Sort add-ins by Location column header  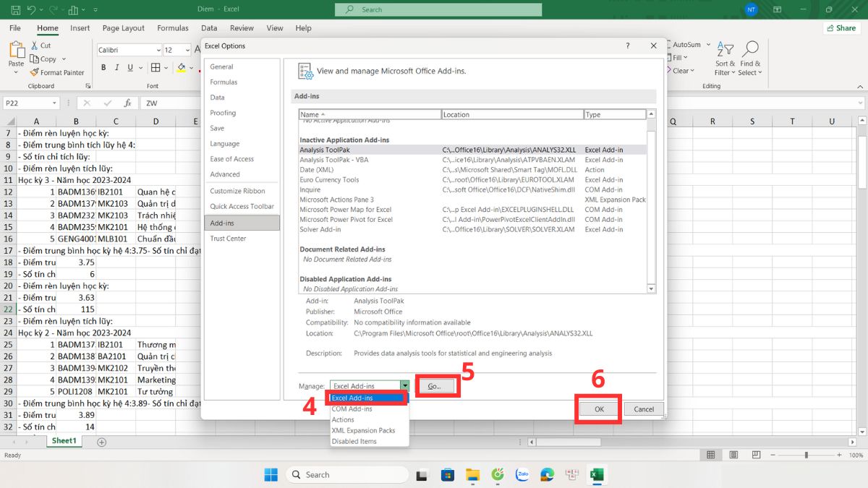point(512,114)
